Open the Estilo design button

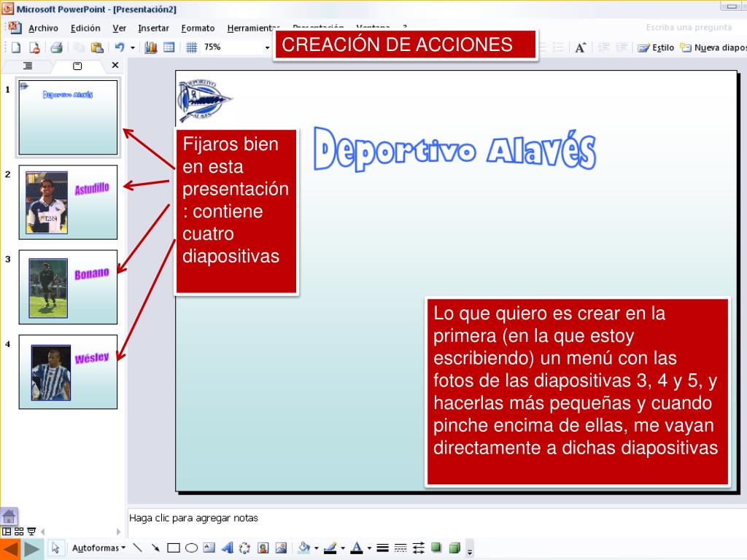656,47
